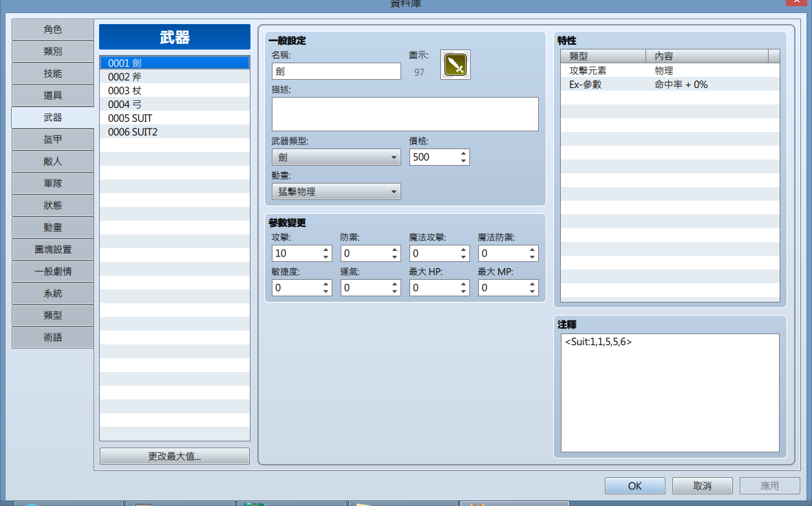
Task: Select weapon 0006 SUIT2 in the list
Action: [175, 132]
